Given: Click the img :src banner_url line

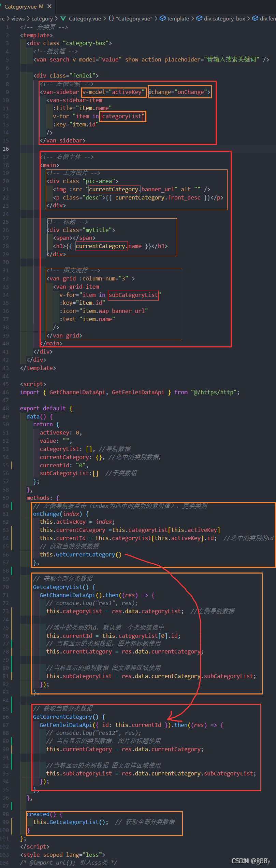Looking at the screenshot, I should point(131,189).
